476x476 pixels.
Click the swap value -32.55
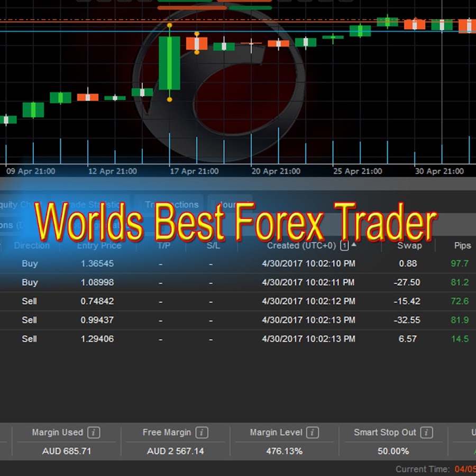(x=407, y=320)
